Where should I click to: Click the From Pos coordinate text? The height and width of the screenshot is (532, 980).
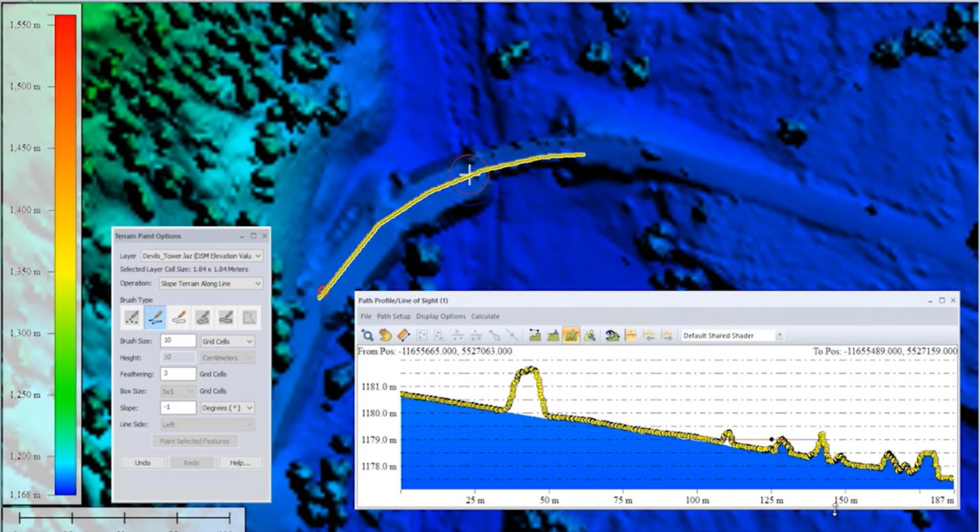pyautogui.click(x=435, y=351)
